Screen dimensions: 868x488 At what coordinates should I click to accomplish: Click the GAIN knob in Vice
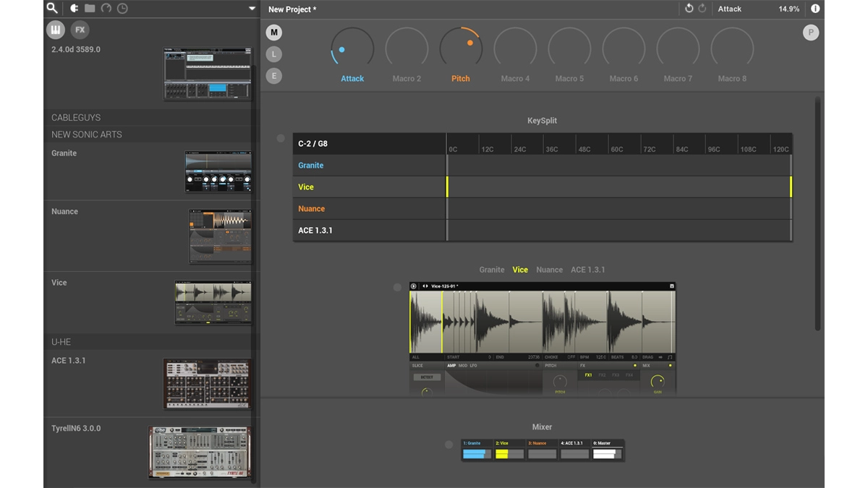pos(658,381)
